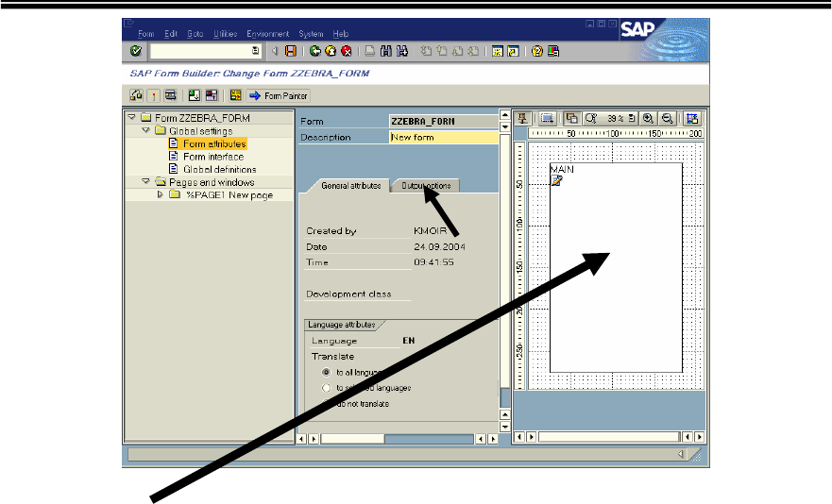
Task: Click the transaction command input field
Action: (x=205, y=51)
